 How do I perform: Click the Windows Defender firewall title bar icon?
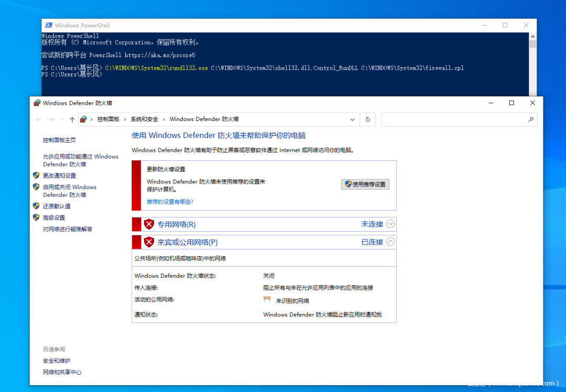[37, 103]
